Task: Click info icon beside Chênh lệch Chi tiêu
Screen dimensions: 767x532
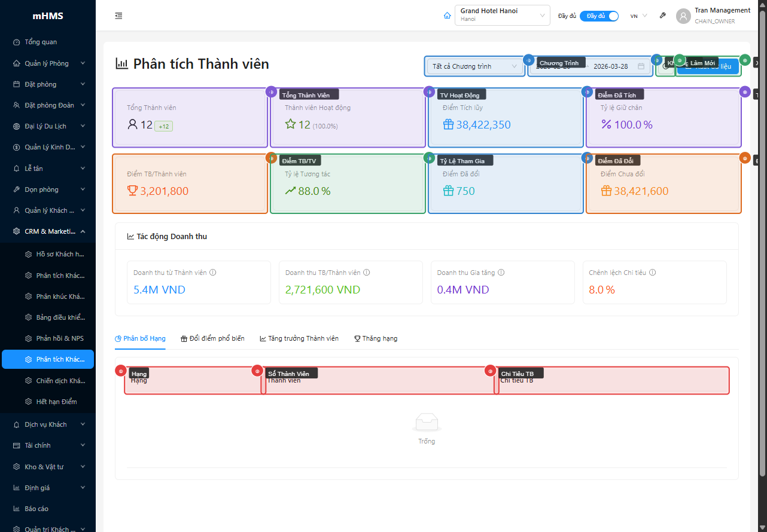Action: 652,273
